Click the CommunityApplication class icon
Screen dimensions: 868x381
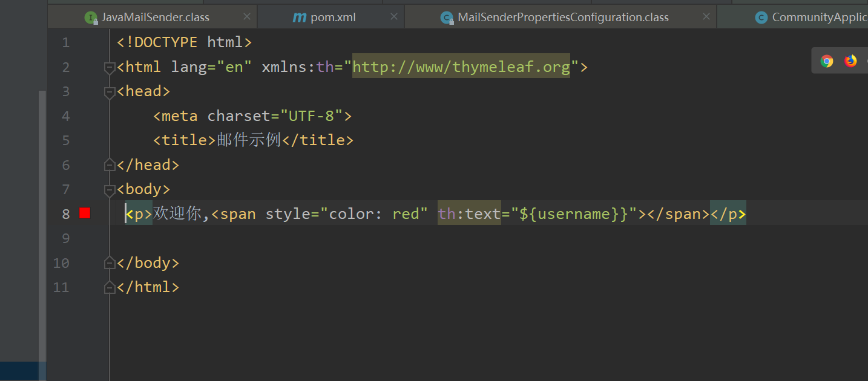click(761, 18)
